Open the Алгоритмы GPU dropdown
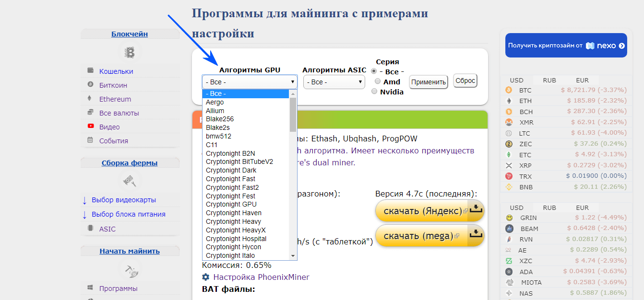This screenshot has width=644, height=300. click(250, 82)
